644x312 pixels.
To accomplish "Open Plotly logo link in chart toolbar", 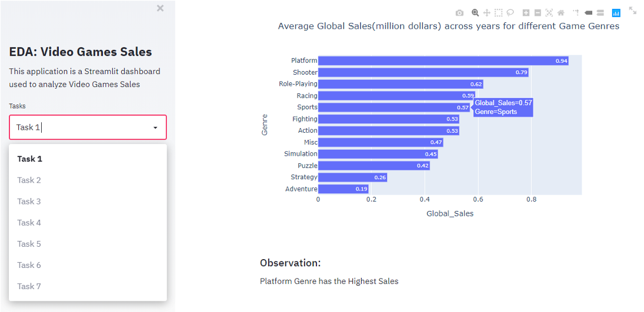I will (x=616, y=13).
